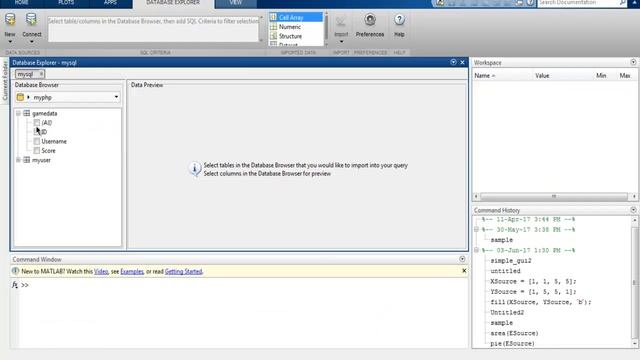This screenshot has width=640, height=360.
Task: Sort Workspace by Name column
Action: pyautogui.click(x=484, y=76)
